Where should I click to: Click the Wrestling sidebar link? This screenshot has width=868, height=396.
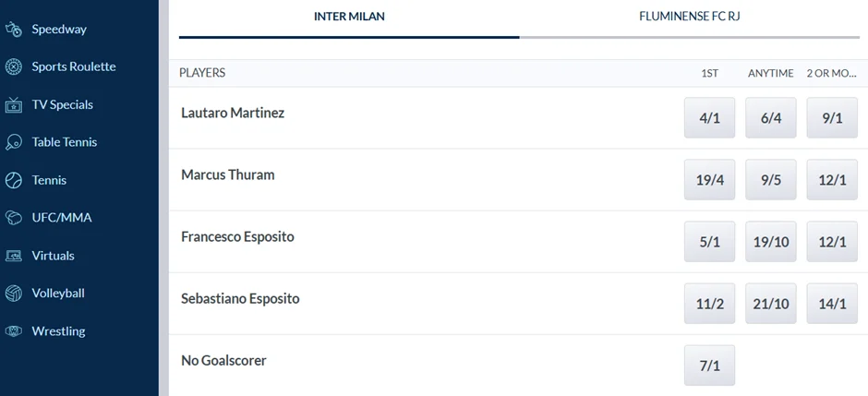pos(58,331)
